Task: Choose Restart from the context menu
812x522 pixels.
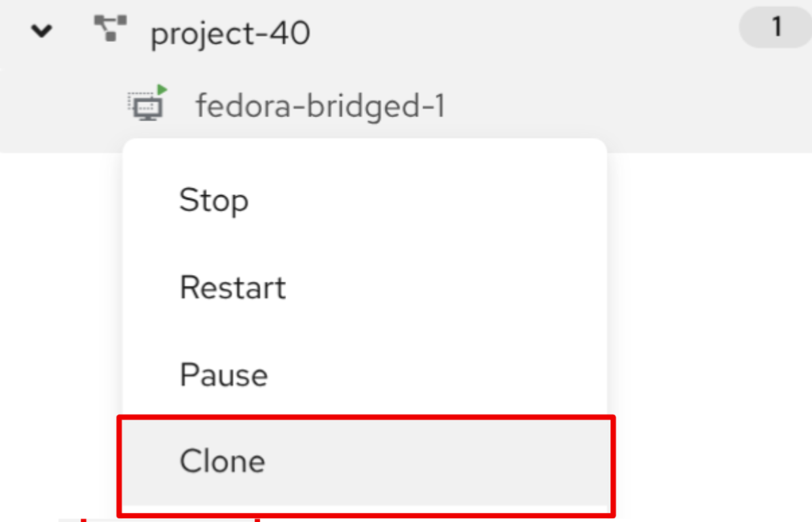Action: click(232, 288)
